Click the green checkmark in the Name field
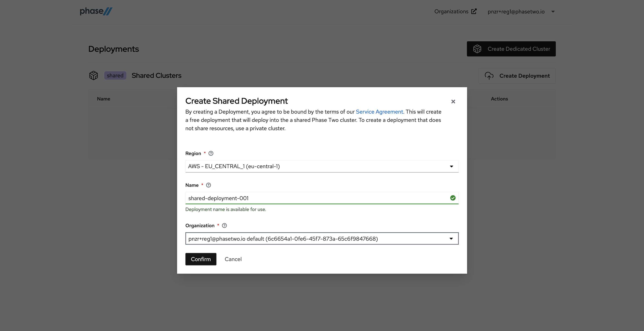 pos(453,198)
